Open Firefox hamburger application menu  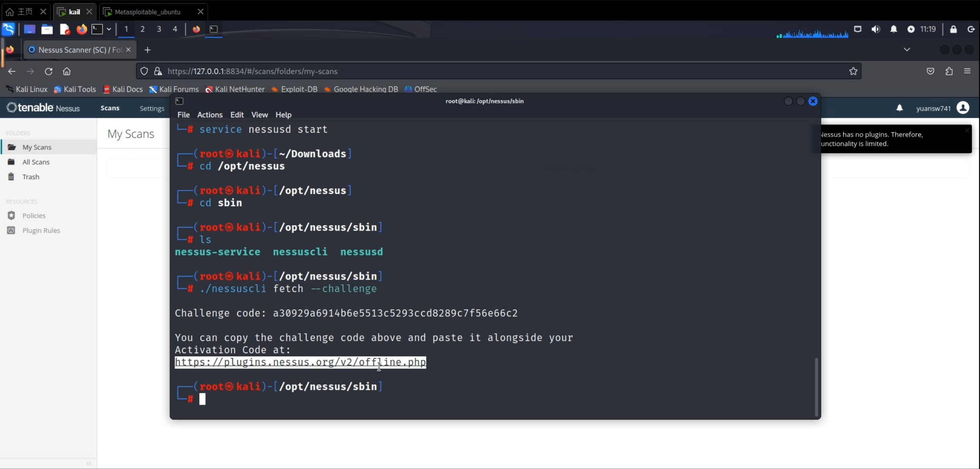[x=967, y=71]
